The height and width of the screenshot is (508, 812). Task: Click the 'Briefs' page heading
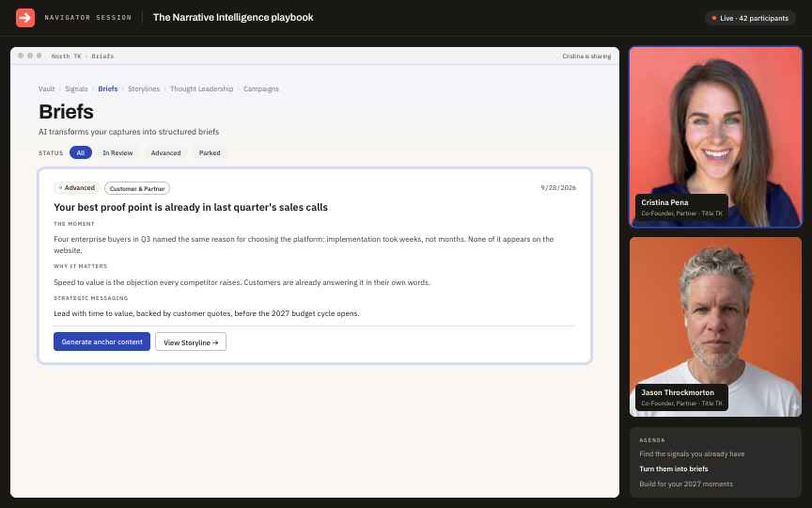tap(66, 111)
